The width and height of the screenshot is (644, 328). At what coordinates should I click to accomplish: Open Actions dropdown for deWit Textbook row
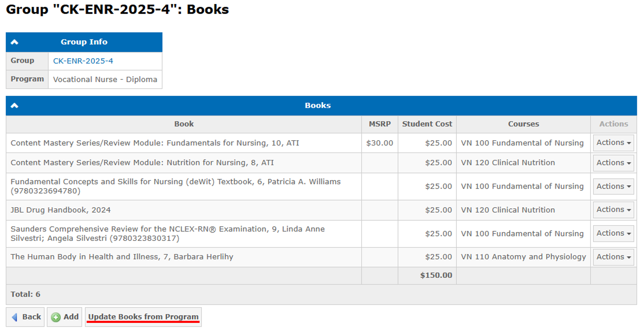[613, 186]
